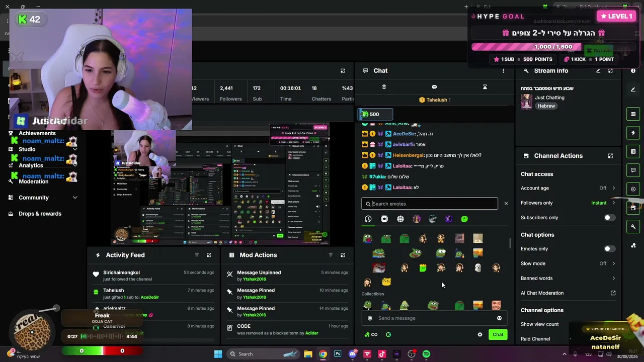Open Windows Start menu
Screen dimensions: 644x362
click(218, 354)
